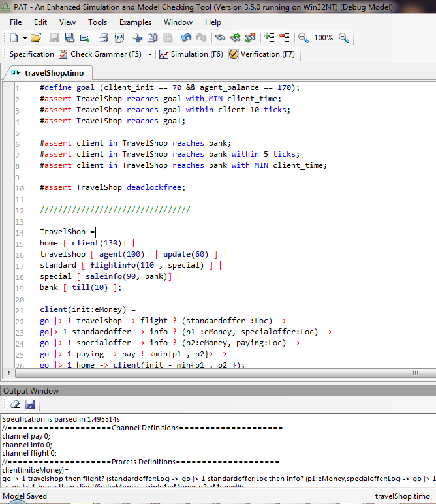Expand the Check Grammar dropdown arrow
The height and width of the screenshot is (504, 436).
click(x=149, y=55)
